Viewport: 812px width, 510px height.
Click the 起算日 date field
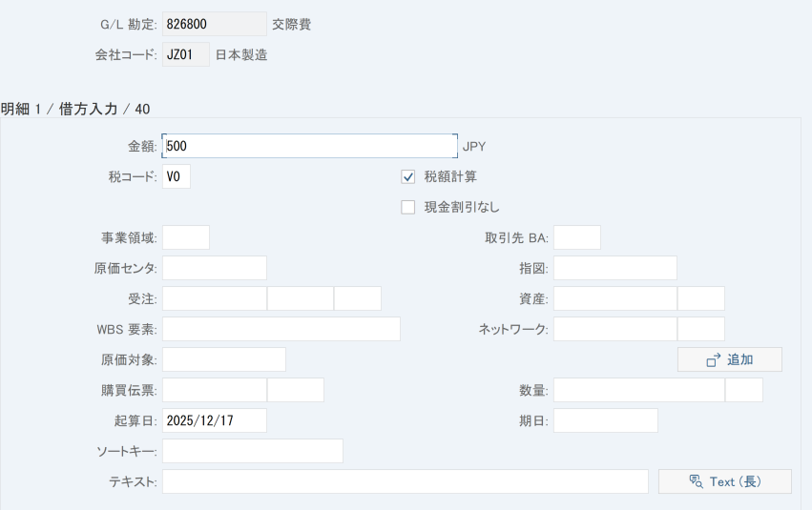click(x=215, y=420)
